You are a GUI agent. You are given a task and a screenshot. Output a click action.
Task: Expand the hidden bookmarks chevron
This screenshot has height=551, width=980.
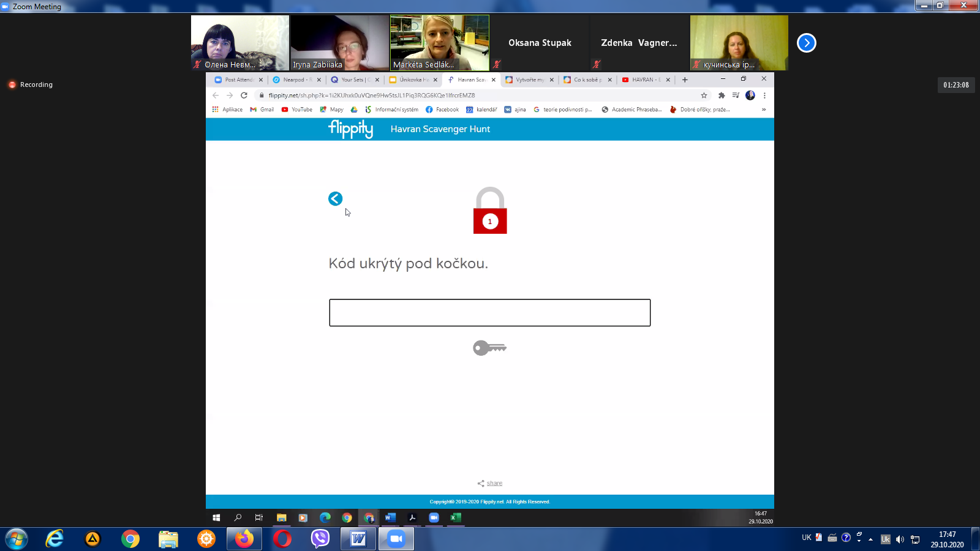pos(763,110)
